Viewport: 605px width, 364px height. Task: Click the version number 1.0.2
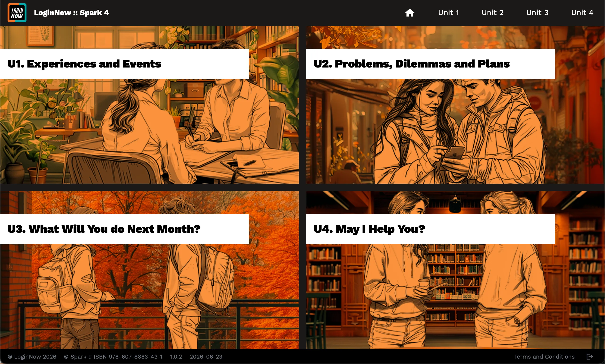[x=176, y=357]
